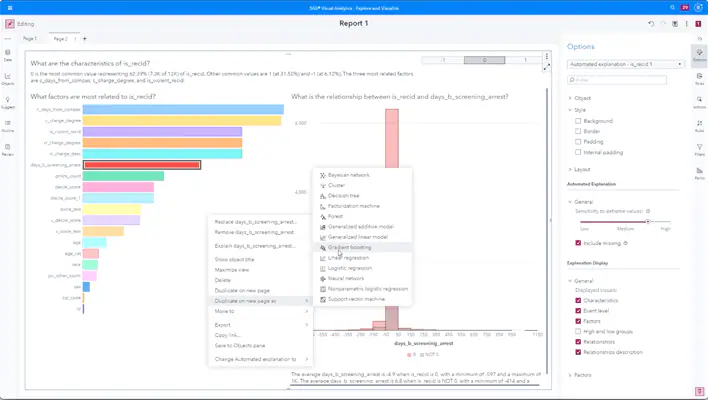708x400 pixels.
Task: Collapse General under Explanation Display
Action: (570, 281)
